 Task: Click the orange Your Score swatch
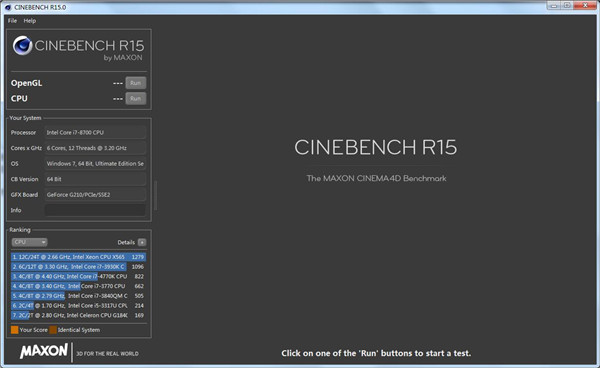coord(15,330)
